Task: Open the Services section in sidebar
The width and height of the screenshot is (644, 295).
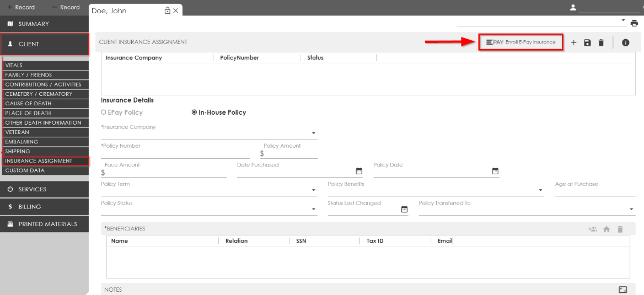Action: [44, 189]
